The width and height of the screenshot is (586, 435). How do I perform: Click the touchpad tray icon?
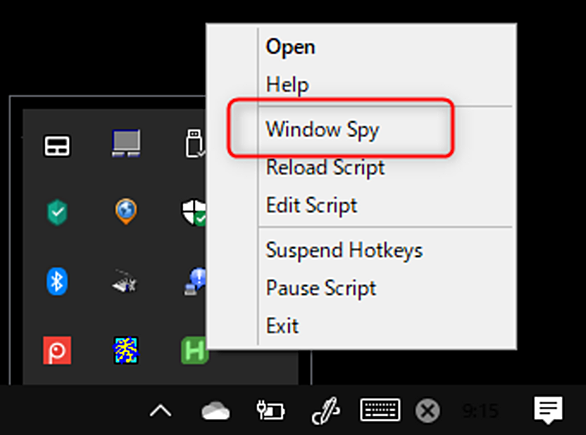57,146
